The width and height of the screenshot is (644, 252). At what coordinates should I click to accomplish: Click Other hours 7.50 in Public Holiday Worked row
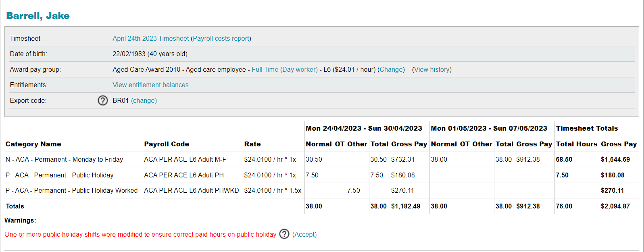(x=354, y=190)
